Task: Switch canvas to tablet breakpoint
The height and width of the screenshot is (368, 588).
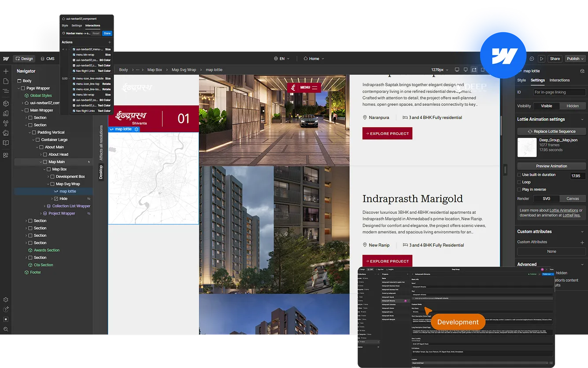Action: click(482, 70)
